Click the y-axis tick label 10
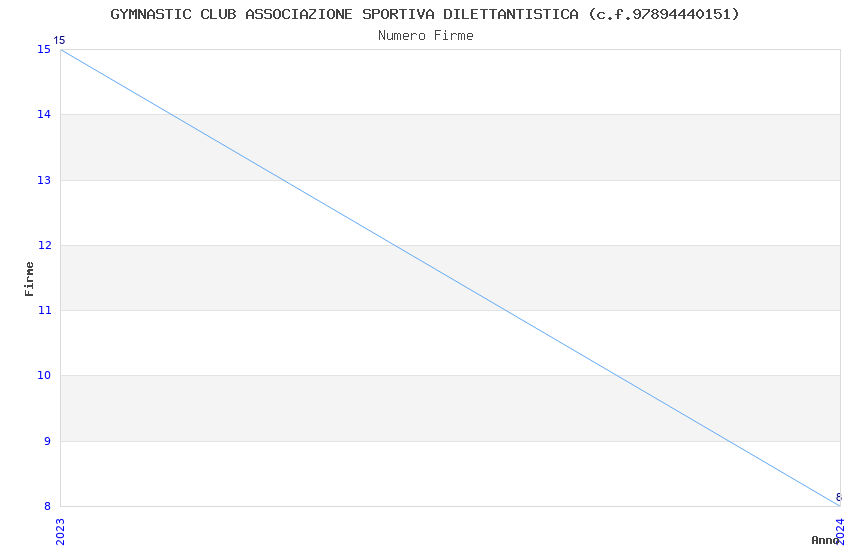Viewport: 850px width, 550px height. pyautogui.click(x=44, y=376)
